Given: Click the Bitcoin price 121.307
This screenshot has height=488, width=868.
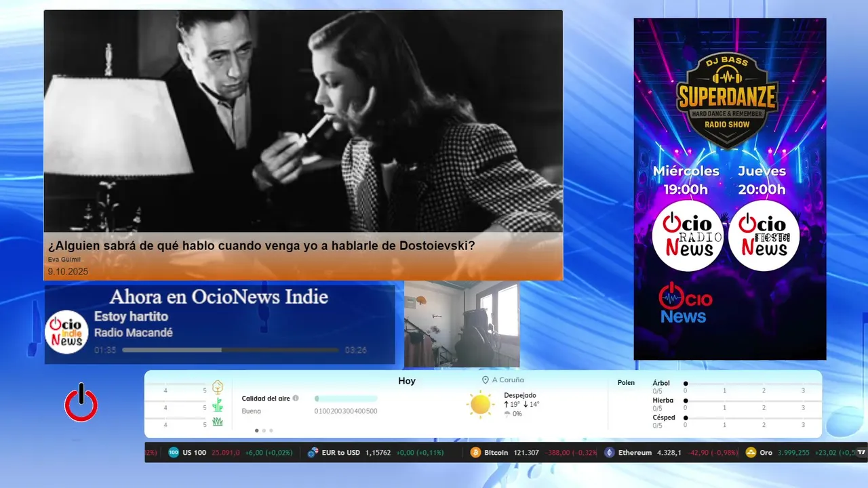Looking at the screenshot, I should click(526, 453).
